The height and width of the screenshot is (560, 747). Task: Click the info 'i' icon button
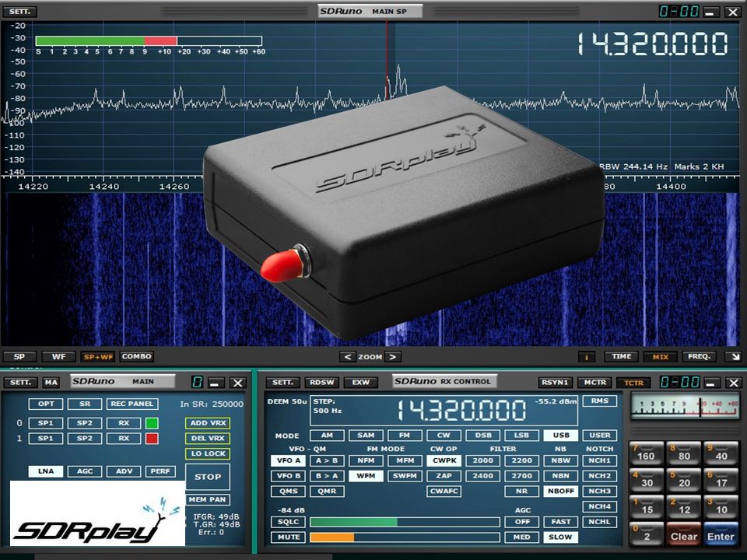587,357
